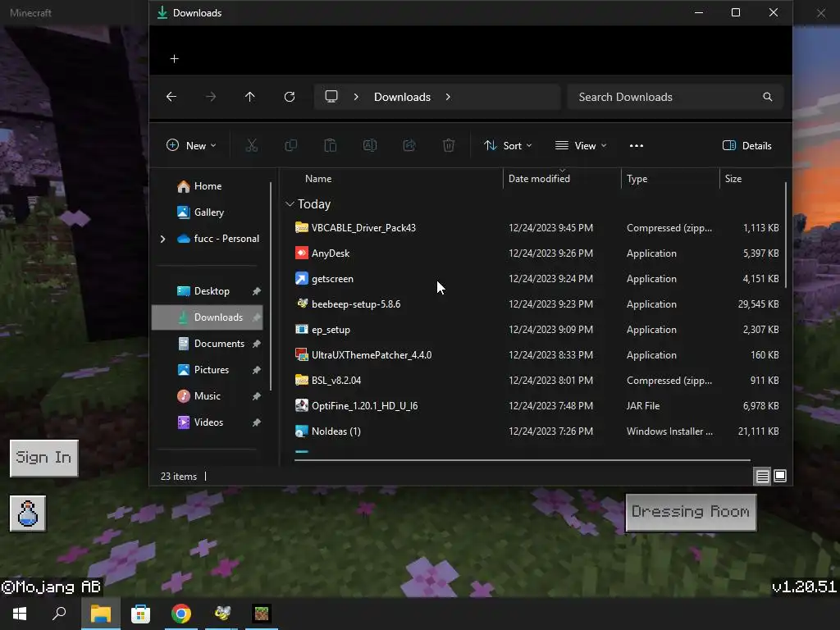
Task: Click the AnyDesk file icon
Action: coord(302,253)
